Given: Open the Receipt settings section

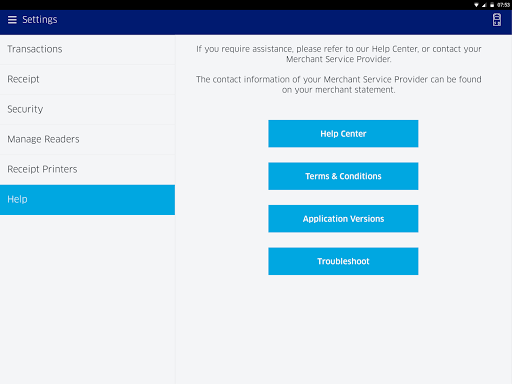Looking at the screenshot, I should tap(87, 79).
